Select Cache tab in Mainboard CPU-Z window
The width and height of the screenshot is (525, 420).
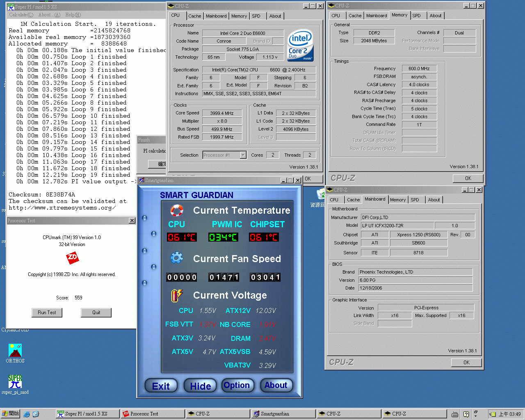pos(354,200)
